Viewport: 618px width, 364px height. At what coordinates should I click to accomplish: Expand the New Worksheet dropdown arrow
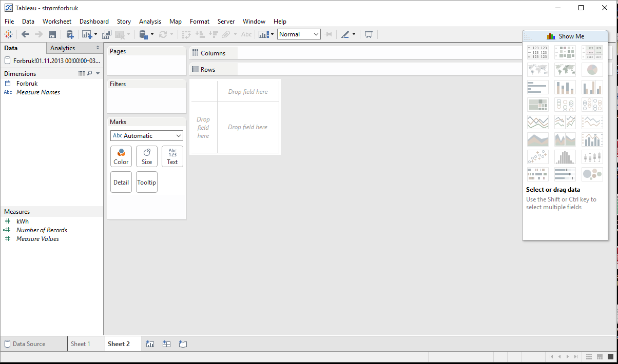click(x=95, y=35)
